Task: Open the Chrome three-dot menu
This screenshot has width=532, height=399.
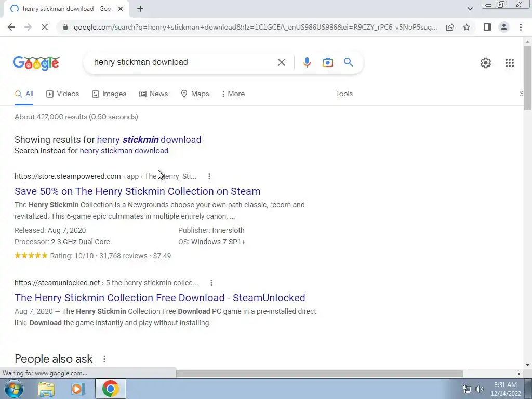Action: tap(521, 27)
